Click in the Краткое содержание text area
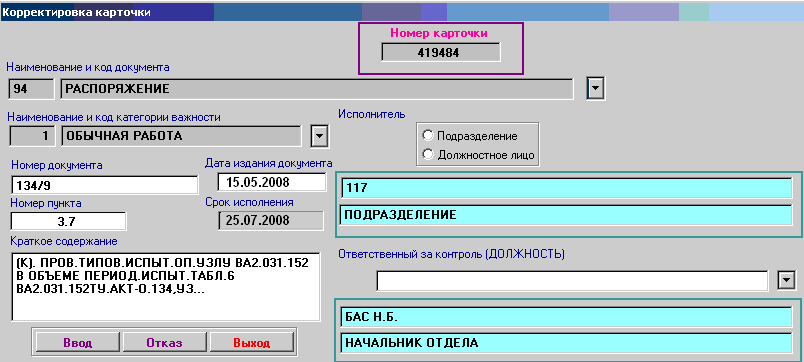Image resolution: width=804 pixels, height=362 pixels. tap(165, 286)
